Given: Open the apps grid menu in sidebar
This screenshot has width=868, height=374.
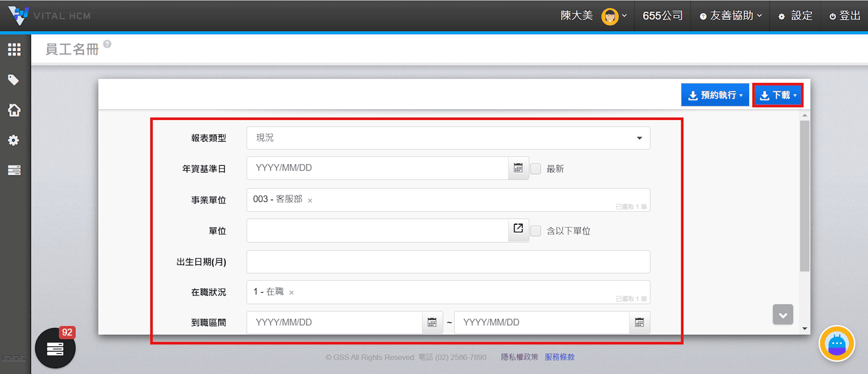Looking at the screenshot, I should coord(14,50).
